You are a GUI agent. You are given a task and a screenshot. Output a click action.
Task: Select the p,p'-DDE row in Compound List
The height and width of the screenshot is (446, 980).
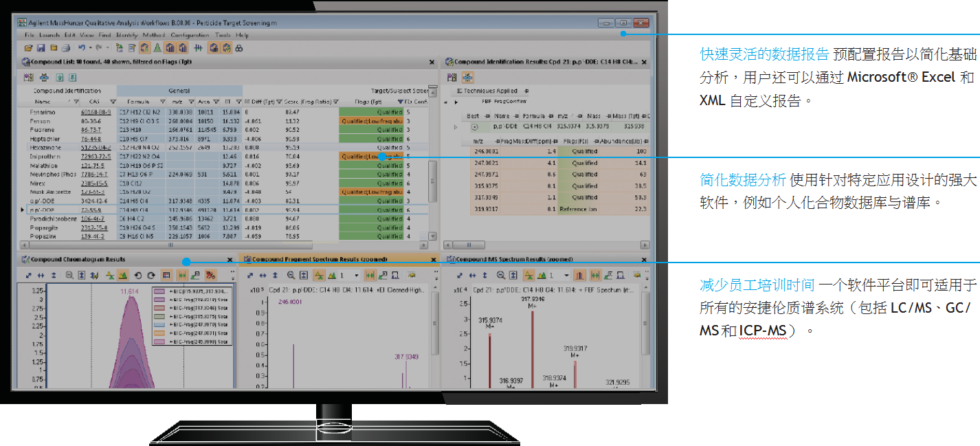click(227, 209)
